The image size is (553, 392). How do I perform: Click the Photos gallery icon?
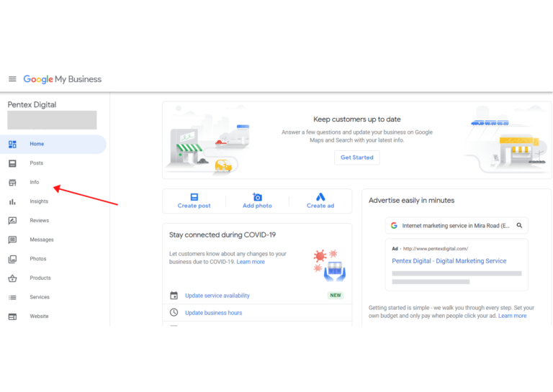12,259
